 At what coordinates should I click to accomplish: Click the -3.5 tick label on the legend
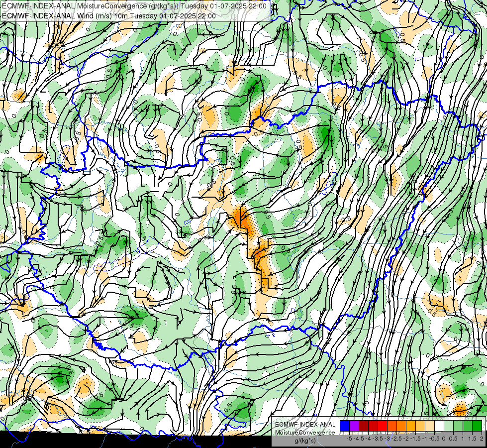378,439
